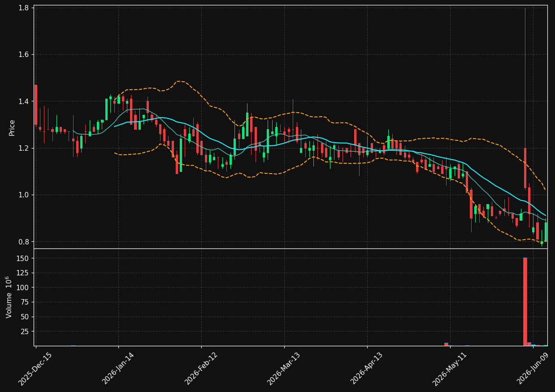This screenshot has height=392, width=555.
Task: Click the 2026-May-11 date label
Action: (450, 369)
